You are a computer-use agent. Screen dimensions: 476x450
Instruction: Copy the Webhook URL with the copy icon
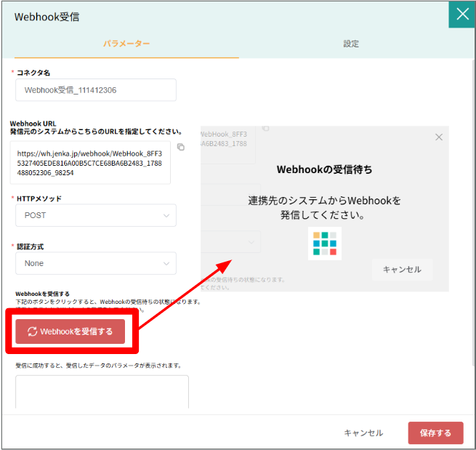coord(181,147)
